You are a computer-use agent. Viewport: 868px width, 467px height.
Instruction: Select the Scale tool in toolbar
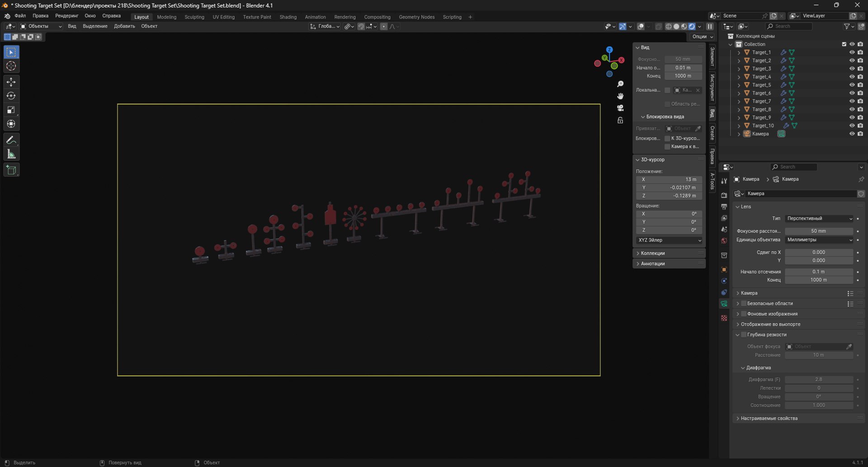11,110
